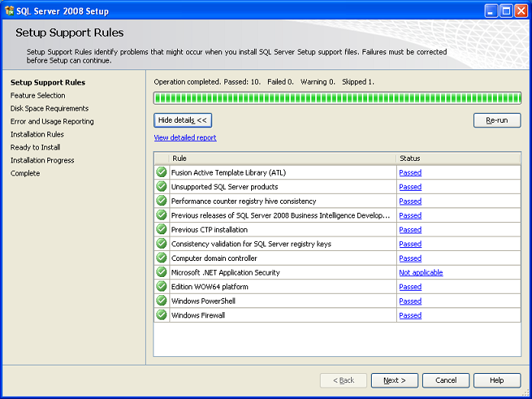The image size is (532, 399).
Task: Open Not applicable status link
Action: tap(421, 272)
